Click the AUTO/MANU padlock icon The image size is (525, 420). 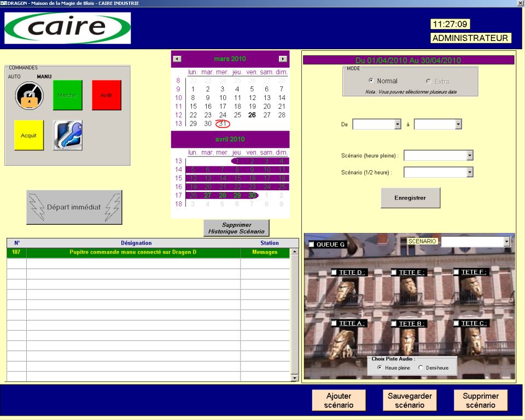[29, 95]
